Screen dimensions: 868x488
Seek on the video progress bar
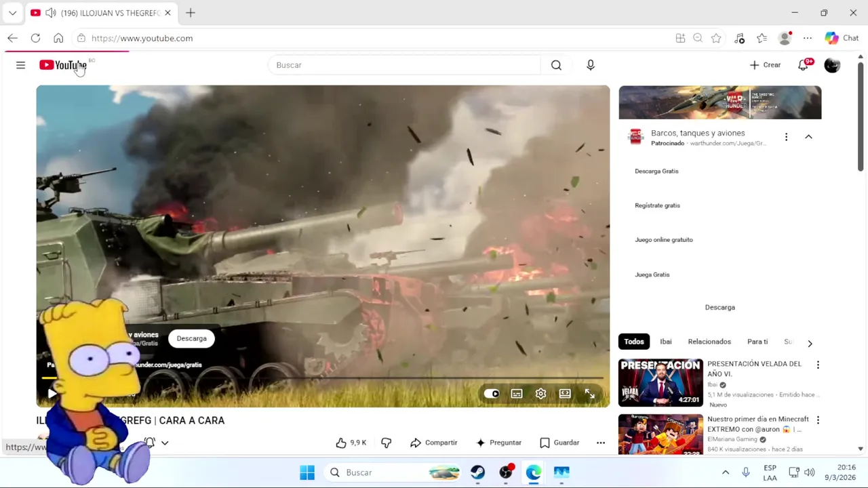pyautogui.click(x=323, y=378)
